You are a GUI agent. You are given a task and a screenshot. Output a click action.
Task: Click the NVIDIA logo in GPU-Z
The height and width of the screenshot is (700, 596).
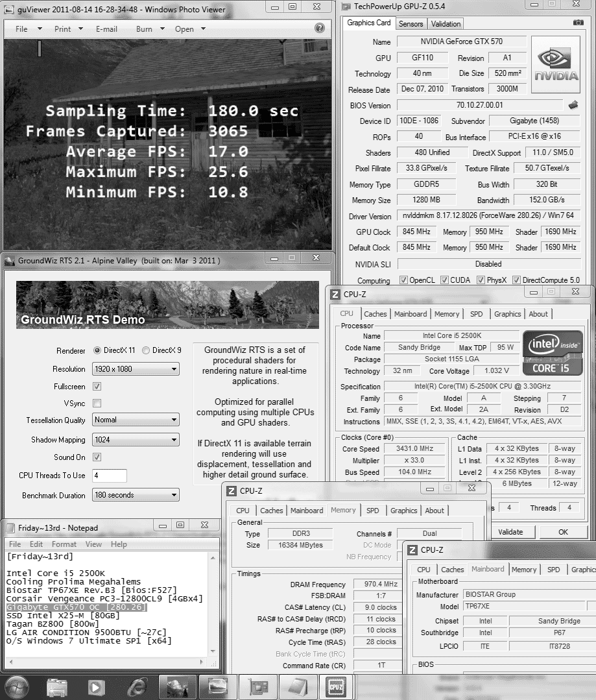556,65
